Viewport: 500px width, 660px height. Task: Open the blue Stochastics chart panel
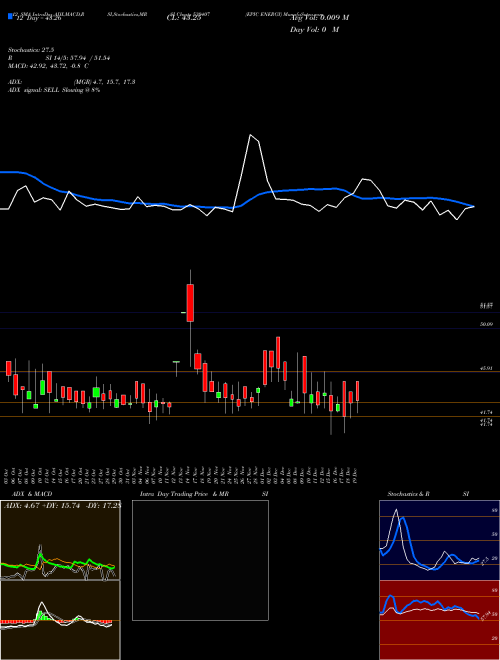click(439, 540)
